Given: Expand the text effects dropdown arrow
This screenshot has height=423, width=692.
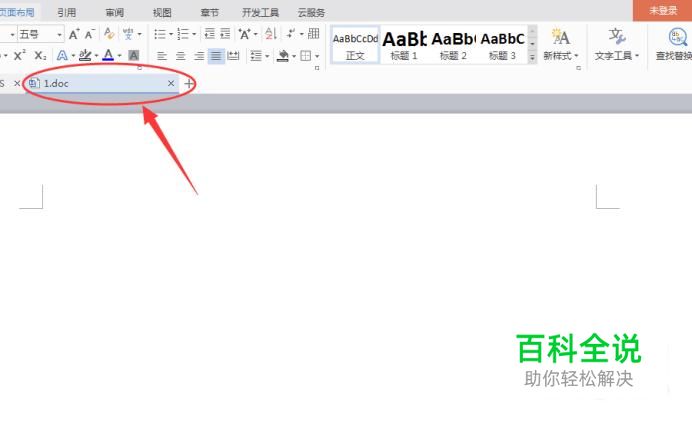Looking at the screenshot, I should (73, 56).
